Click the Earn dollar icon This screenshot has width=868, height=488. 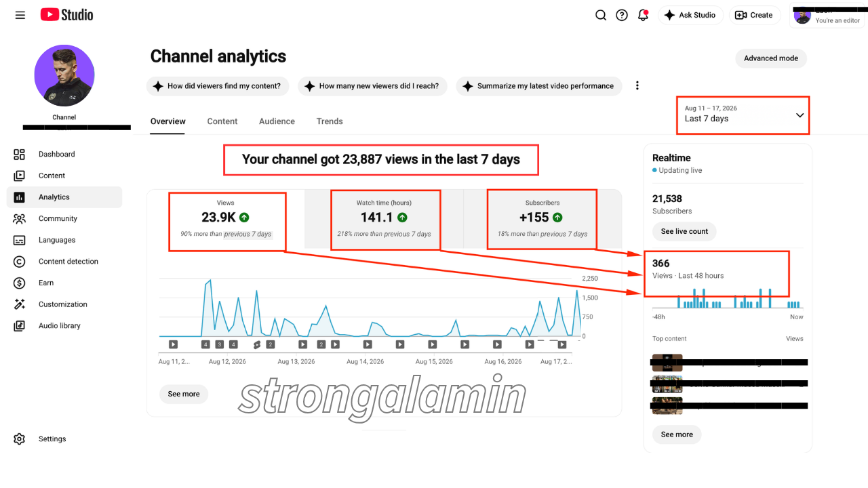(20, 283)
